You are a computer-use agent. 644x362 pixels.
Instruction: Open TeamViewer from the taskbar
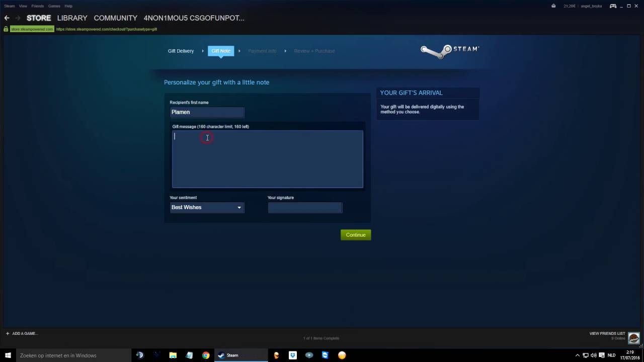click(x=326, y=355)
